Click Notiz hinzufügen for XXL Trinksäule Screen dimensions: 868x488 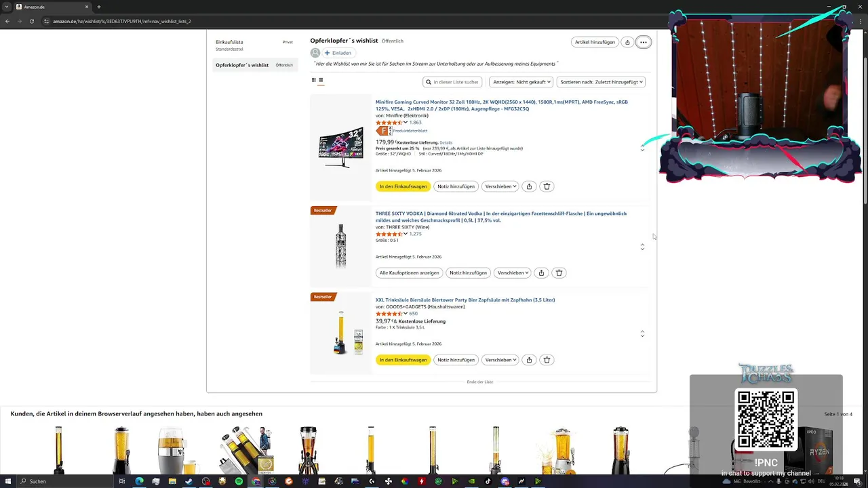coord(456,360)
